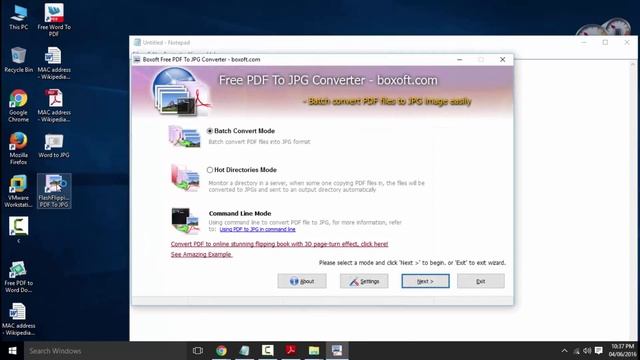Click the Command Line Mode heading

240,213
